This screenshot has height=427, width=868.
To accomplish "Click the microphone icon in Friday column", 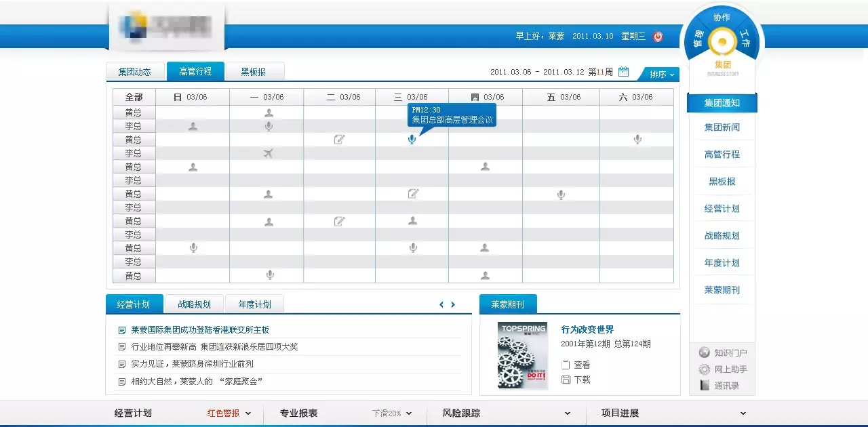I will pyautogui.click(x=561, y=195).
